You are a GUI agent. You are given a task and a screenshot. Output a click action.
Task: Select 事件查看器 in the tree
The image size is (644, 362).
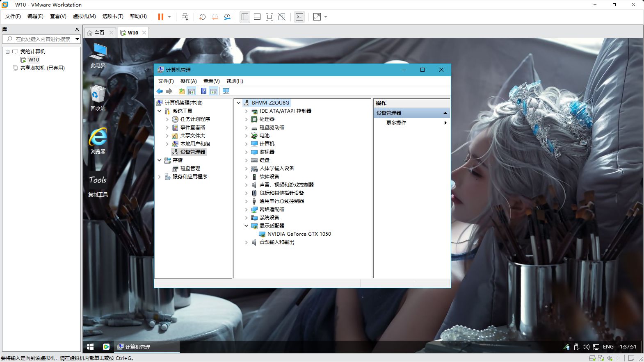coord(193,127)
